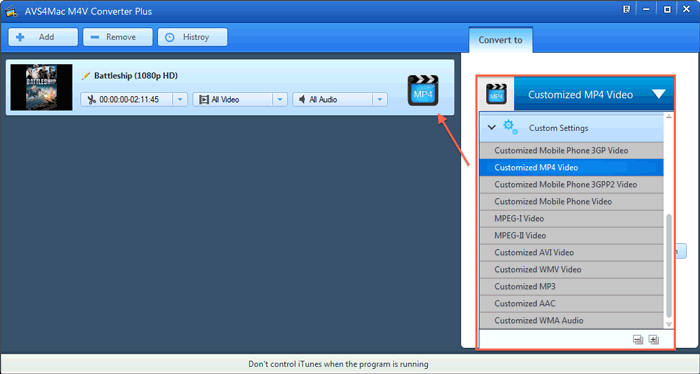Collapse the Custom Settings group chevron

(492, 128)
